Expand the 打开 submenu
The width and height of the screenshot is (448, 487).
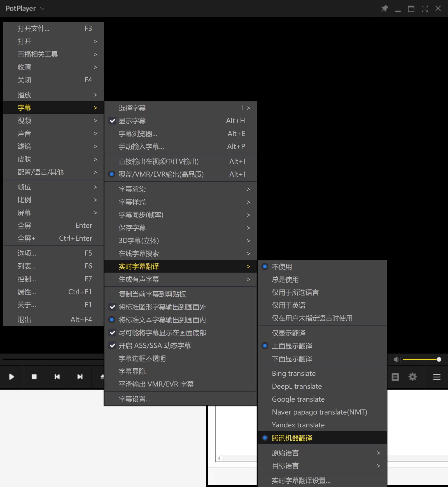click(x=54, y=41)
